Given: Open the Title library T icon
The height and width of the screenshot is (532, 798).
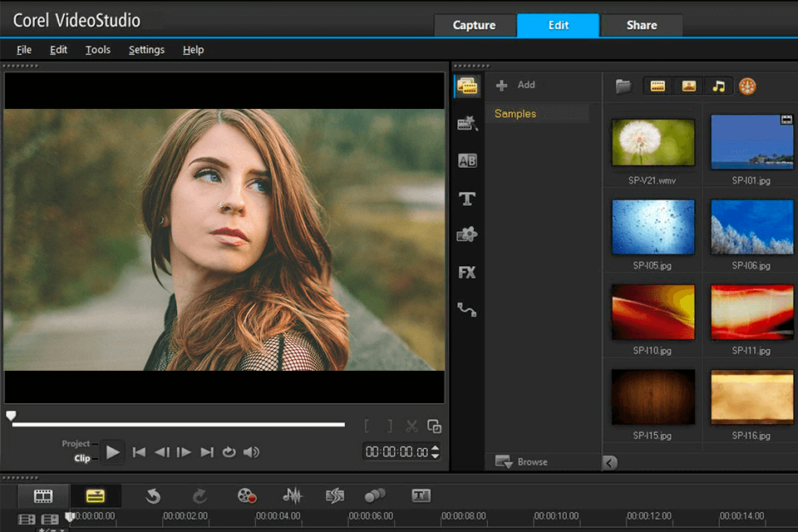Looking at the screenshot, I should point(467,199).
